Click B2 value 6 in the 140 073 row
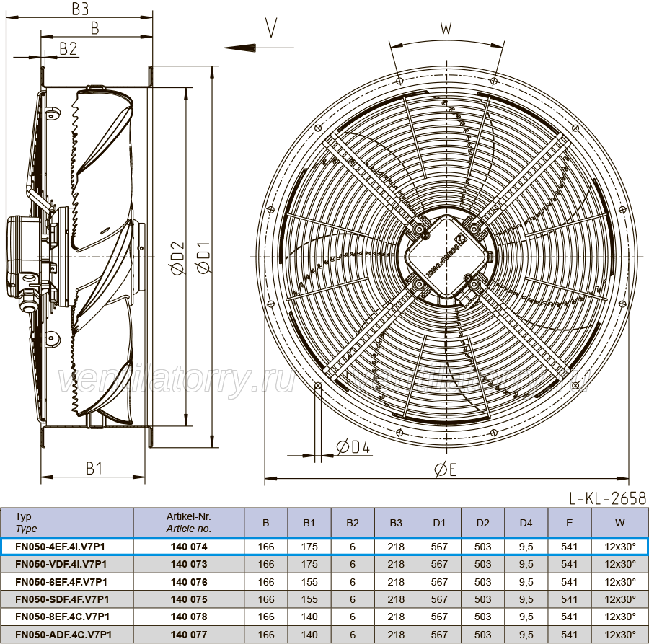Image resolution: width=649 pixels, height=644 pixels. (353, 564)
